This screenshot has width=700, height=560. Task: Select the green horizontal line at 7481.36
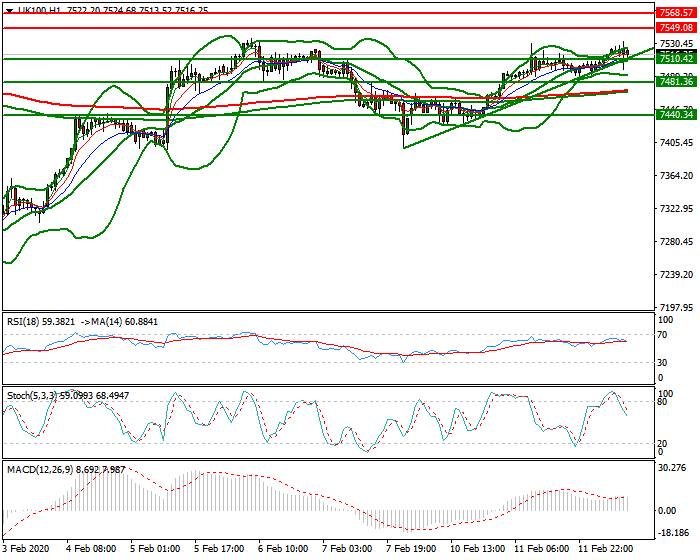pyautogui.click(x=328, y=82)
